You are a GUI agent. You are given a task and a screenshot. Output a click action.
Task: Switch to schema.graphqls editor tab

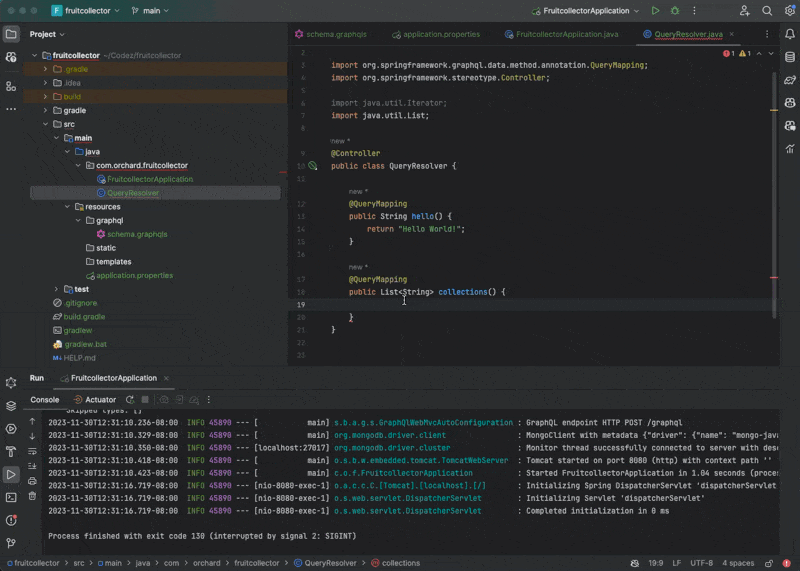331,34
